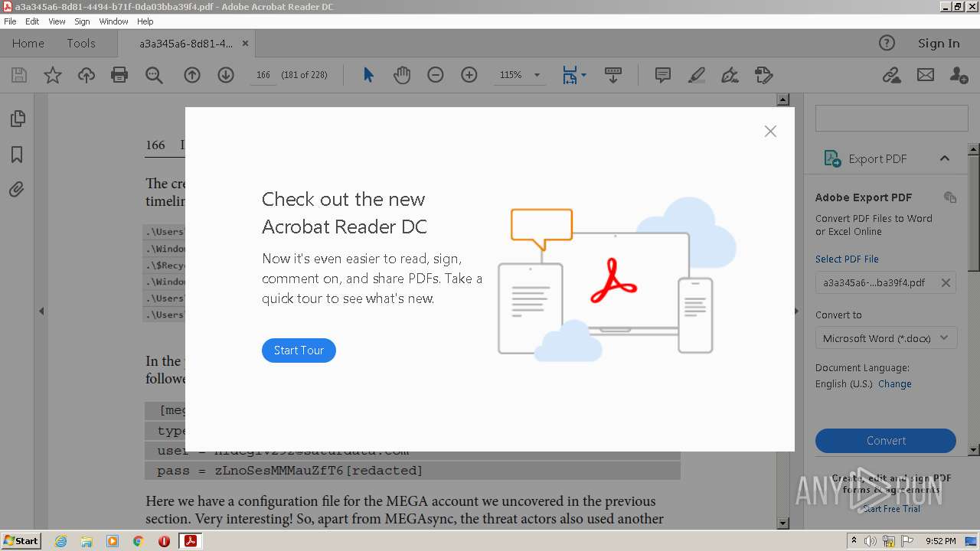Image resolution: width=980 pixels, height=551 pixels.
Task: Collapse the left navigation pane arrow
Action: (x=41, y=311)
